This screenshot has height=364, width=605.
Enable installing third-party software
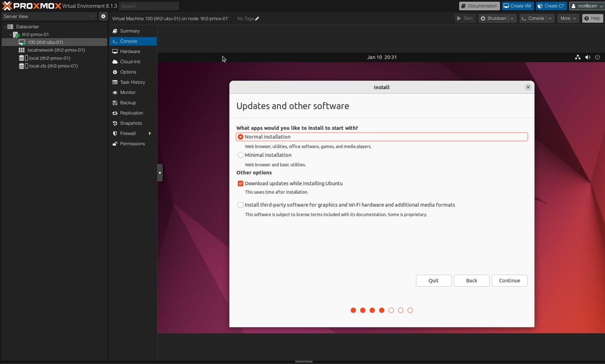click(240, 205)
